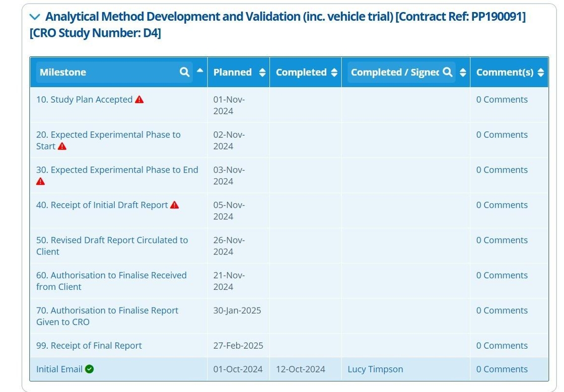
Task: Click the search icon in Milestone column
Action: coord(185,72)
